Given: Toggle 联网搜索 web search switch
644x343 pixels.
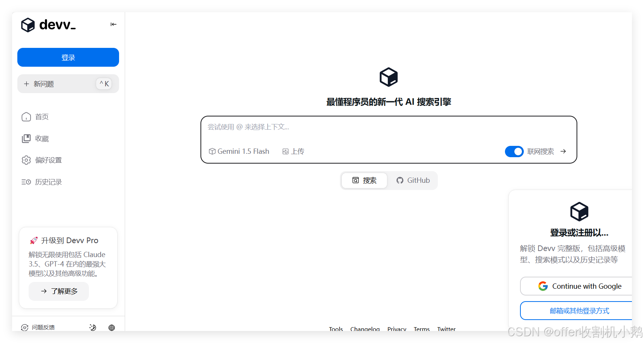Looking at the screenshot, I should [x=514, y=151].
